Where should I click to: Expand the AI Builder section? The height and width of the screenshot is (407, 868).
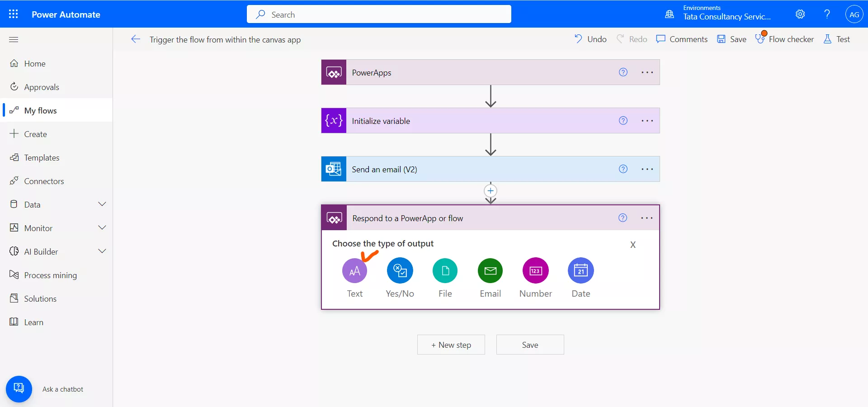coord(102,251)
